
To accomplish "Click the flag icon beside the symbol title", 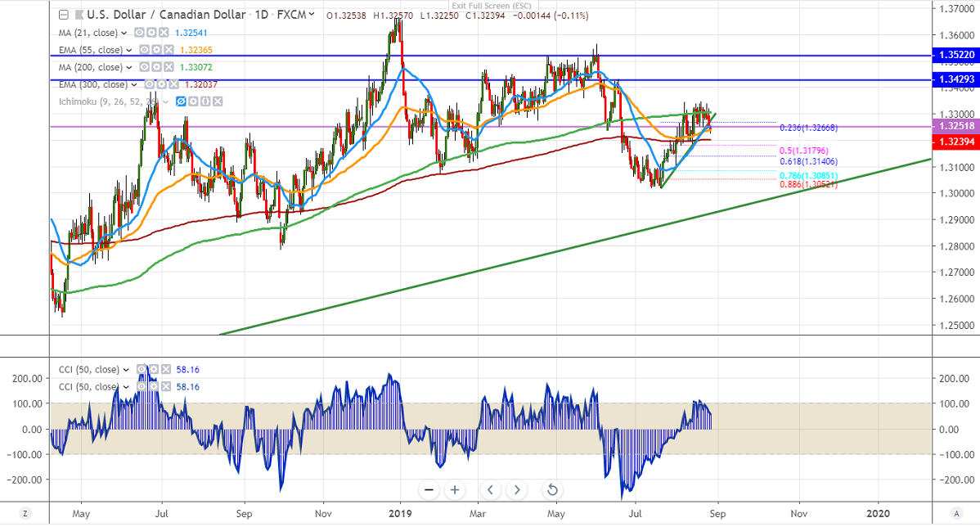I will [79, 15].
